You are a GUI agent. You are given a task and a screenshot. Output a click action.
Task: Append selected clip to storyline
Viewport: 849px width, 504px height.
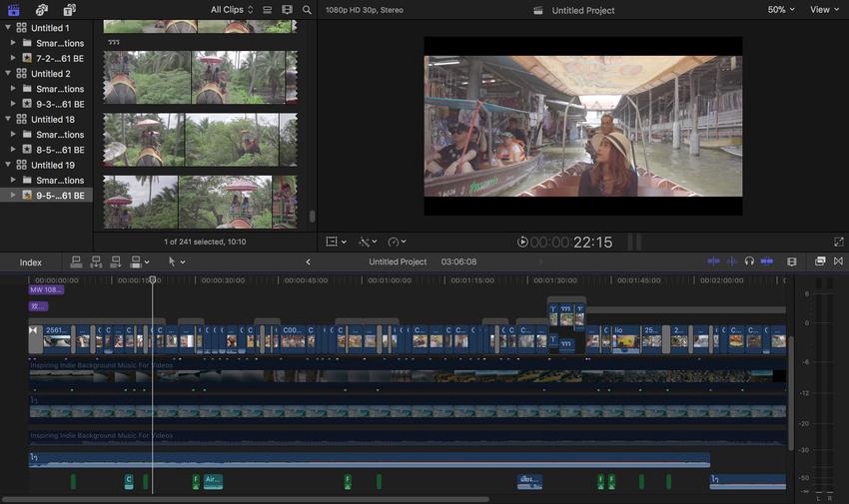(x=115, y=261)
